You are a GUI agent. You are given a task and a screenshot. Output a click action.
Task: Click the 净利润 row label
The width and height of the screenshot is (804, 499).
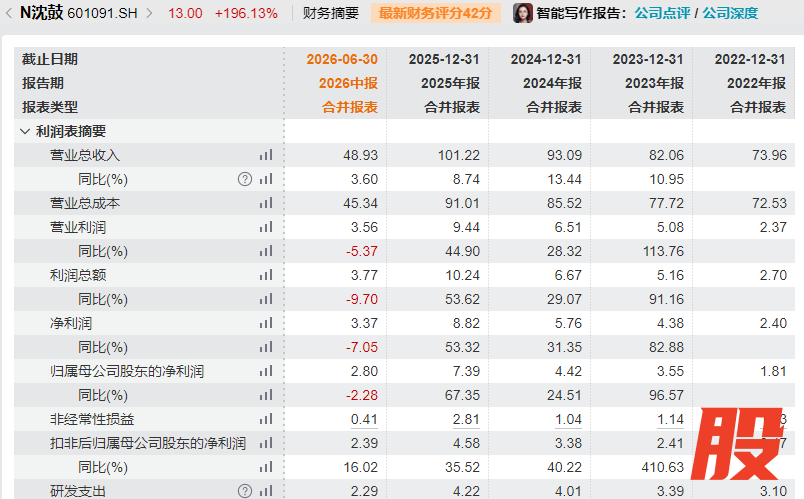tap(71, 323)
